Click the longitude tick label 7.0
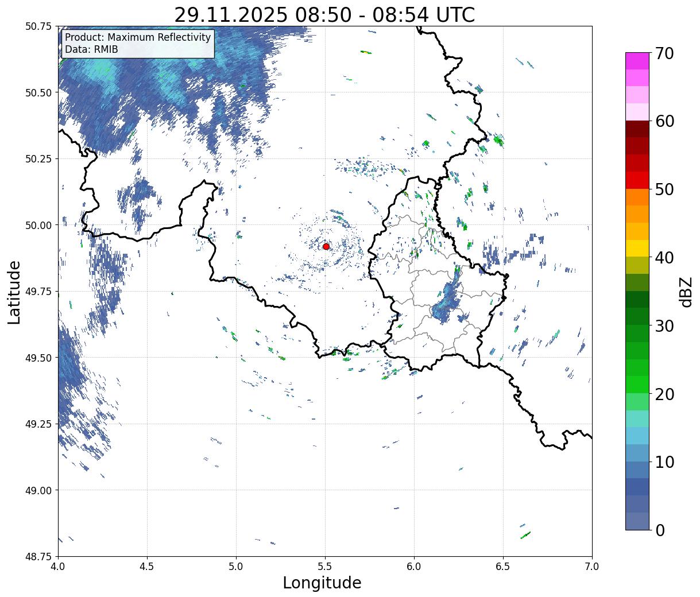Viewport: 700px width, 597px height. (x=592, y=566)
